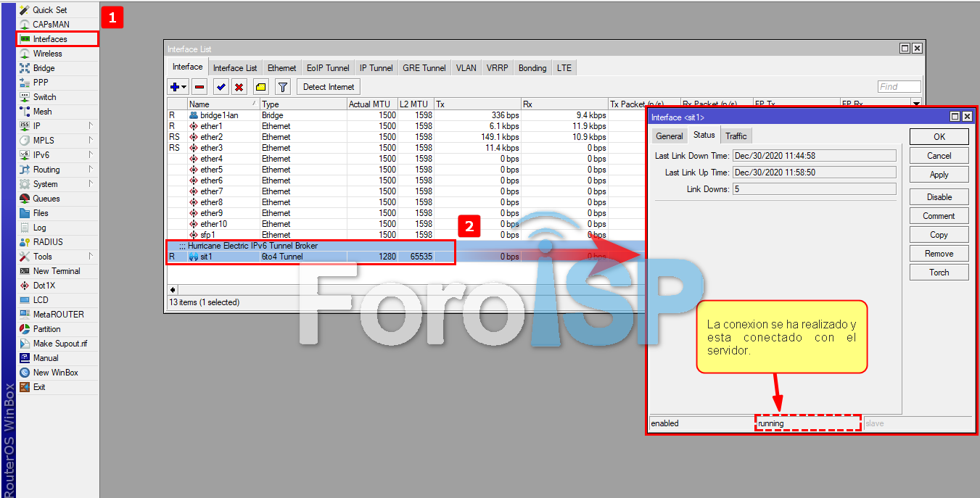Viewport: 980px width, 498px height.
Task: Open Queues in the left menu
Action: (x=46, y=199)
